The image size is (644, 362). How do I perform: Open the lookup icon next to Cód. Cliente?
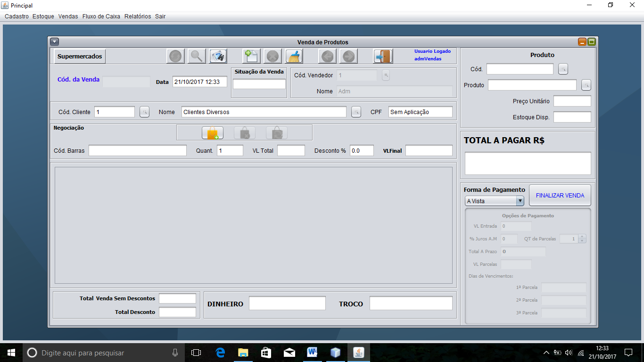[x=144, y=112]
